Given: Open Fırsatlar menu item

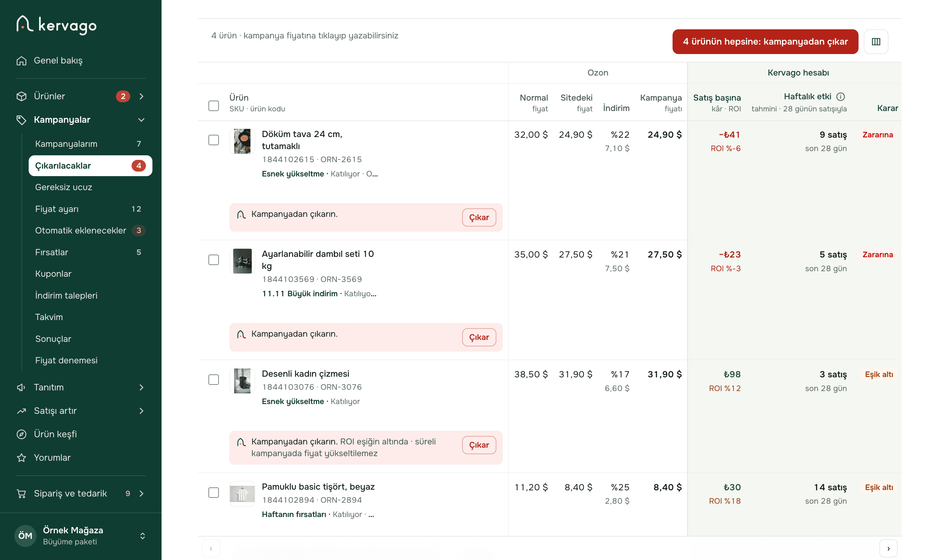Looking at the screenshot, I should pos(91,252).
